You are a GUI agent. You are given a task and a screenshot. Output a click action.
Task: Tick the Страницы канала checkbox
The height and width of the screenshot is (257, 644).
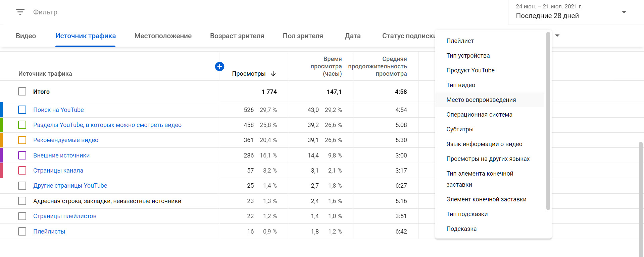pyautogui.click(x=22, y=171)
